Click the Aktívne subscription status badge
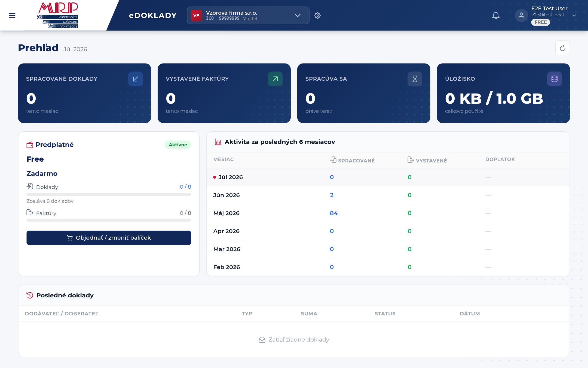This screenshot has height=368, width=588. 178,145
